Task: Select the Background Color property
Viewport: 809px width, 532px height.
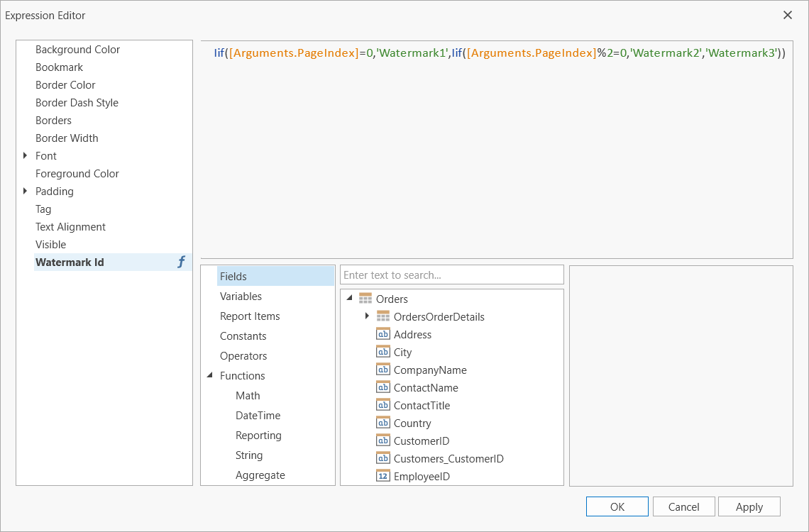Action: [77, 50]
